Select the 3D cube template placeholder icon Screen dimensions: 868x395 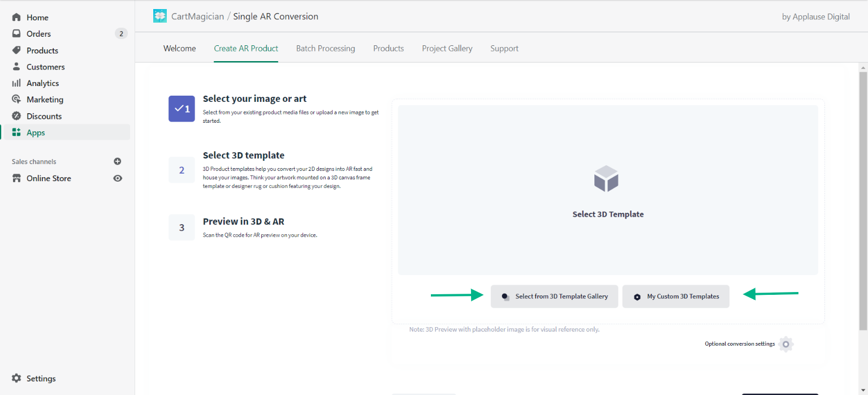click(x=606, y=178)
